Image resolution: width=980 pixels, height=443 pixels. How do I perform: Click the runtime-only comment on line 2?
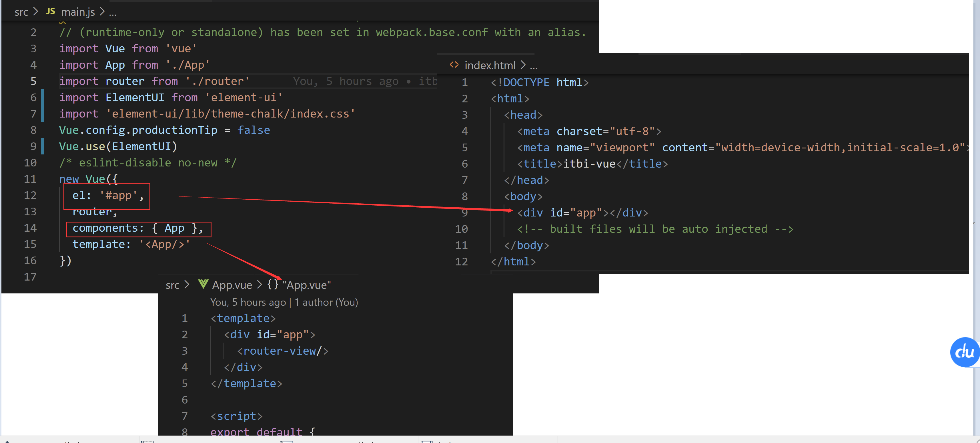[323, 32]
